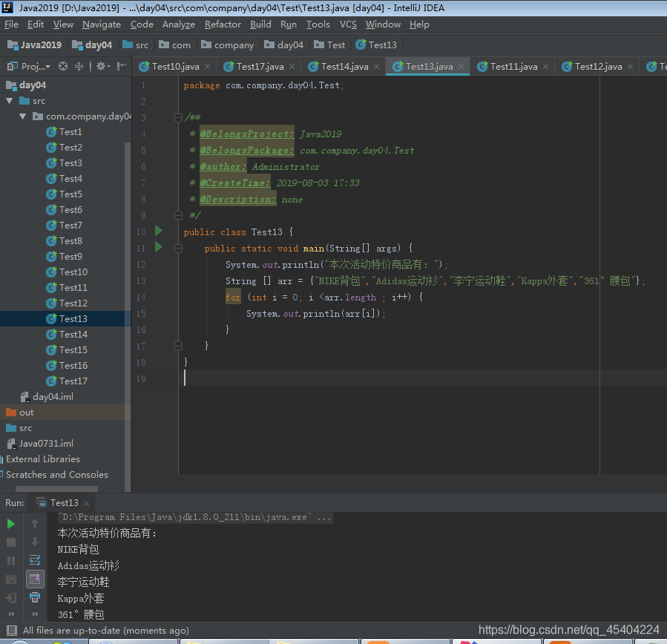Click src folder in navigation breadcrumb
Viewport: 667px width, 644px height.
135,45
